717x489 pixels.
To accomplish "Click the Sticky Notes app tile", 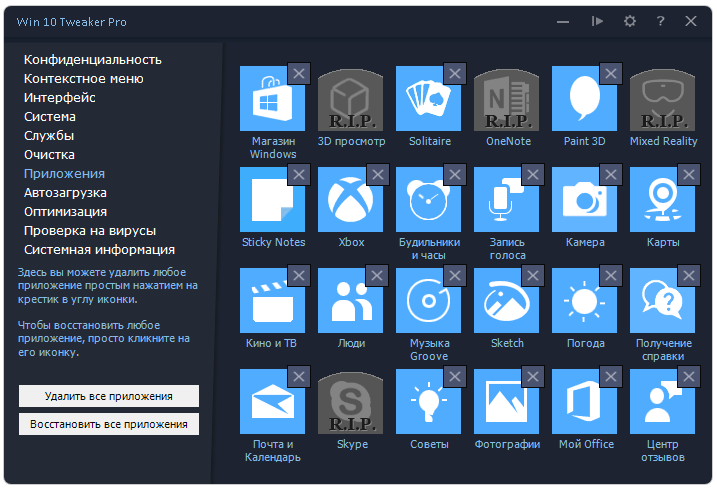I will pos(271,201).
